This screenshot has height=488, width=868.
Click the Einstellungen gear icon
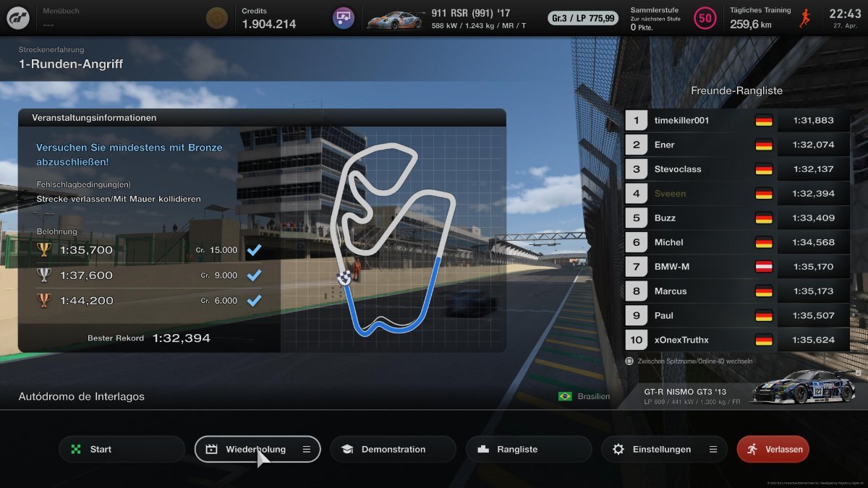(618, 449)
